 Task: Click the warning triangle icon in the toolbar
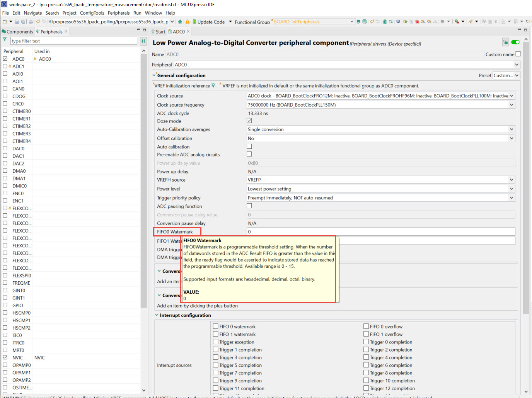(187, 22)
